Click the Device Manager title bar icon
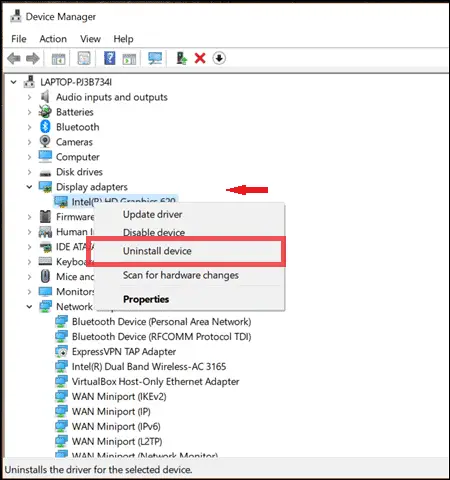450x480 pixels. (x=16, y=16)
